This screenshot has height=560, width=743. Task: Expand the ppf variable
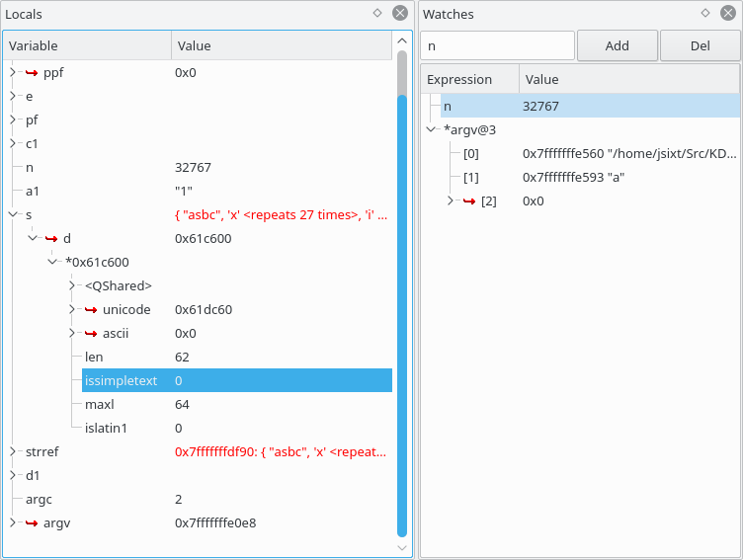[x=13, y=72]
